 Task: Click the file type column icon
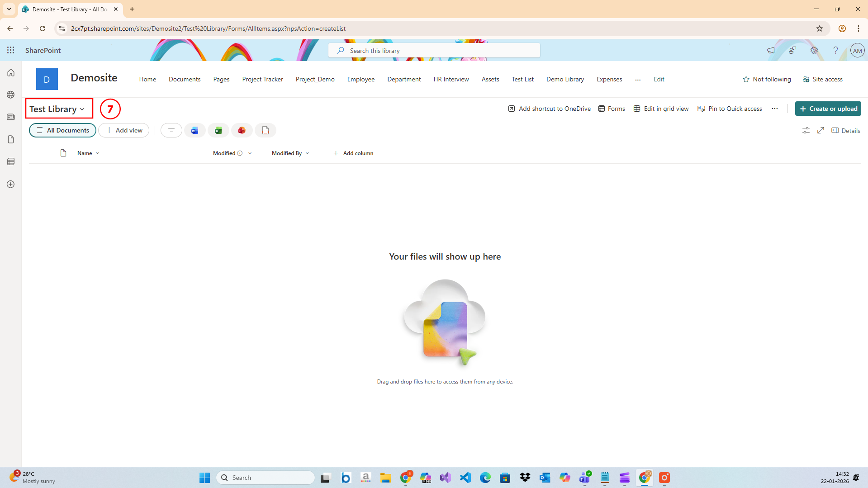63,153
